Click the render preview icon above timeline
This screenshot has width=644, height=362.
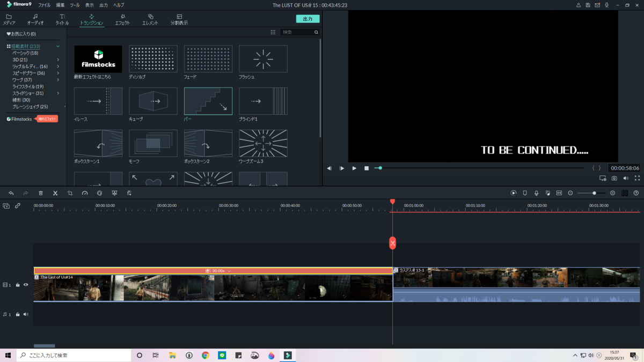pos(514,193)
